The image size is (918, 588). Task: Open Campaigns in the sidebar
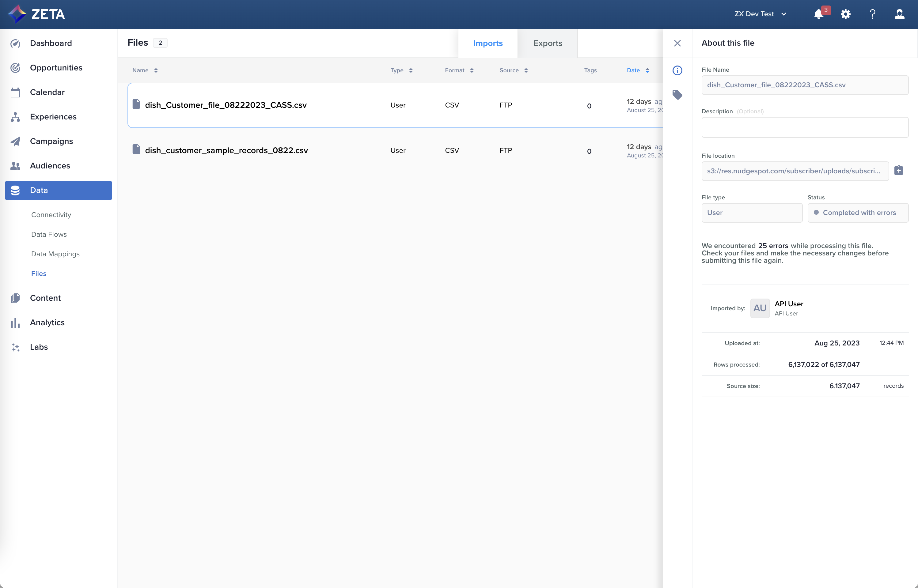point(51,141)
